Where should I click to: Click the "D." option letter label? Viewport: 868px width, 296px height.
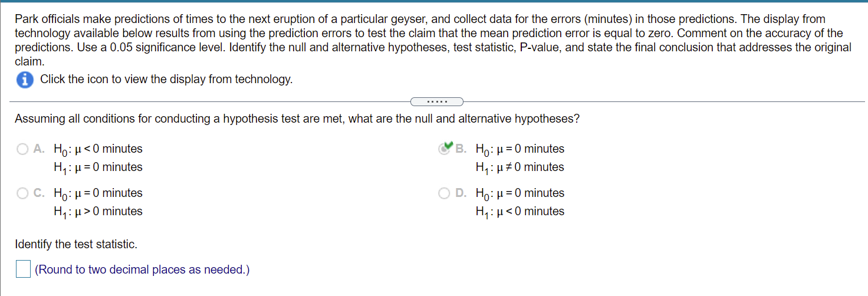point(461,193)
